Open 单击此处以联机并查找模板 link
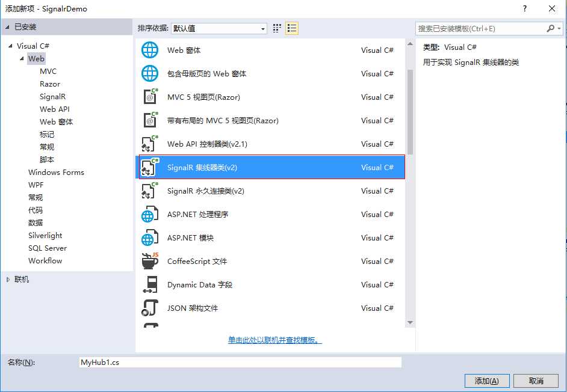Viewport: 567px width, 392px height. (275, 340)
